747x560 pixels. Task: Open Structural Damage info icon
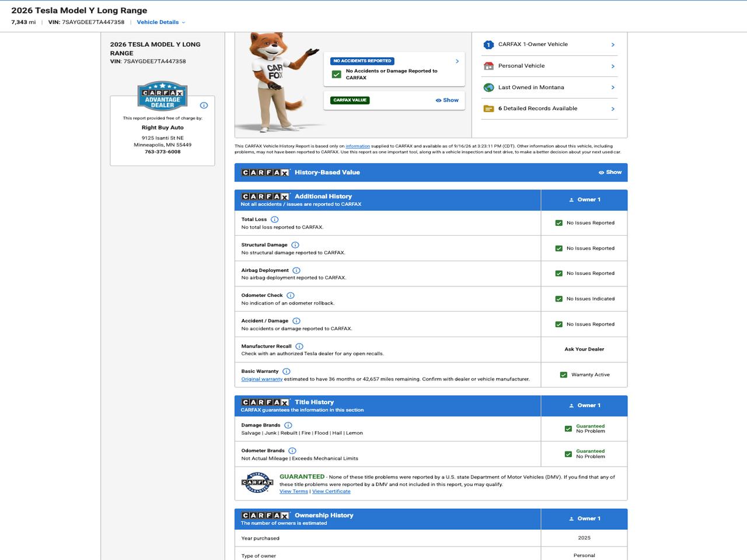(295, 245)
